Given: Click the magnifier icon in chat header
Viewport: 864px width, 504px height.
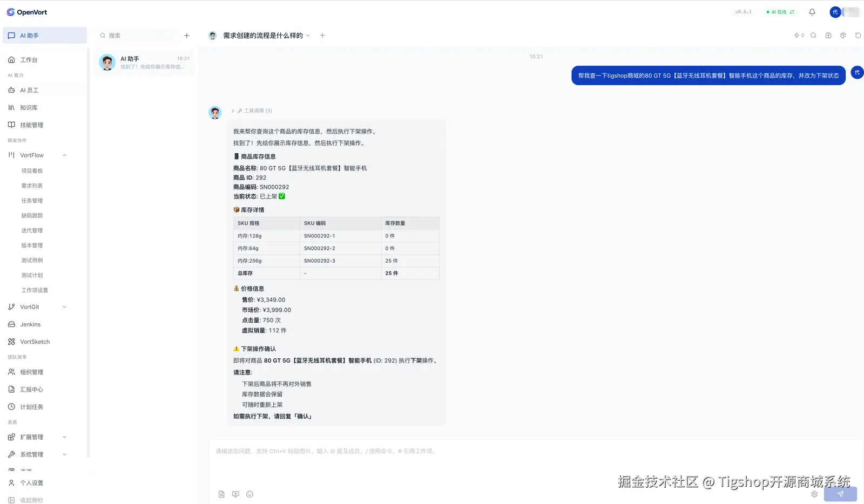Looking at the screenshot, I should coord(813,36).
